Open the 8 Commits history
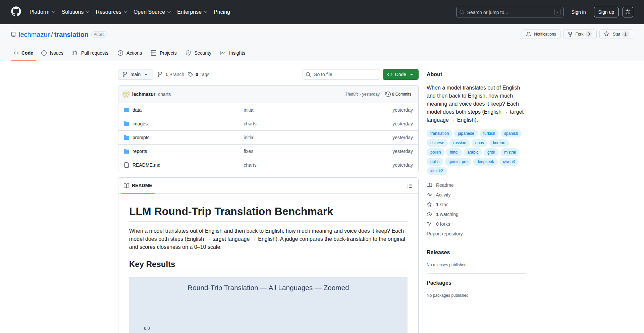The width and height of the screenshot is (644, 333). [398, 94]
